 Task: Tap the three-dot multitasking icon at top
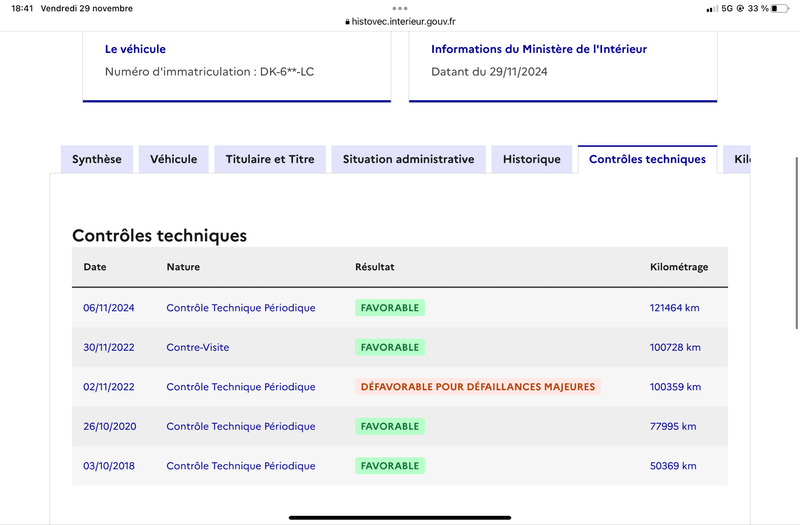pyautogui.click(x=400, y=8)
